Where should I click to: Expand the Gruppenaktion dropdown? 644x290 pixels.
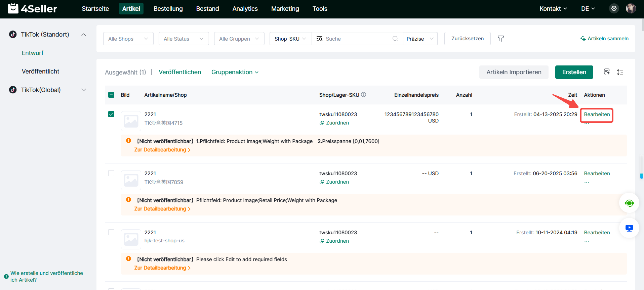tap(235, 72)
